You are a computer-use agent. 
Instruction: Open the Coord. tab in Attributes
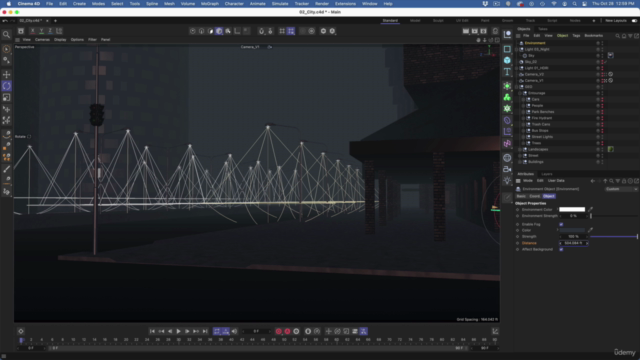[534, 196]
